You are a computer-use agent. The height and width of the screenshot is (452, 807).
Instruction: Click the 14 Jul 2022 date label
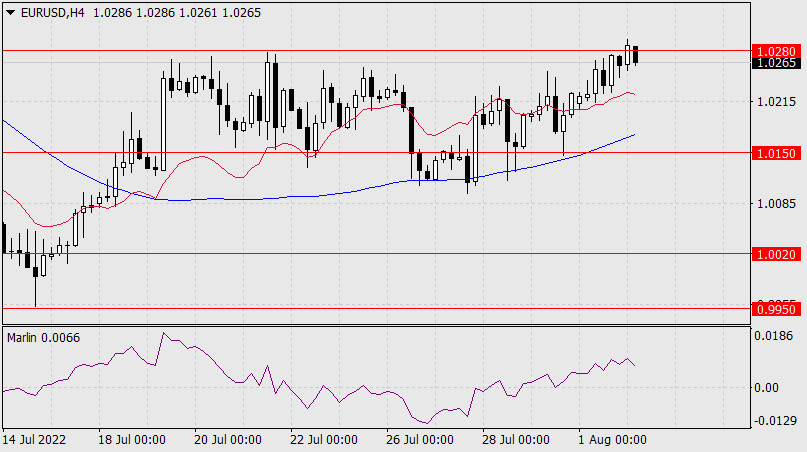click(x=34, y=440)
